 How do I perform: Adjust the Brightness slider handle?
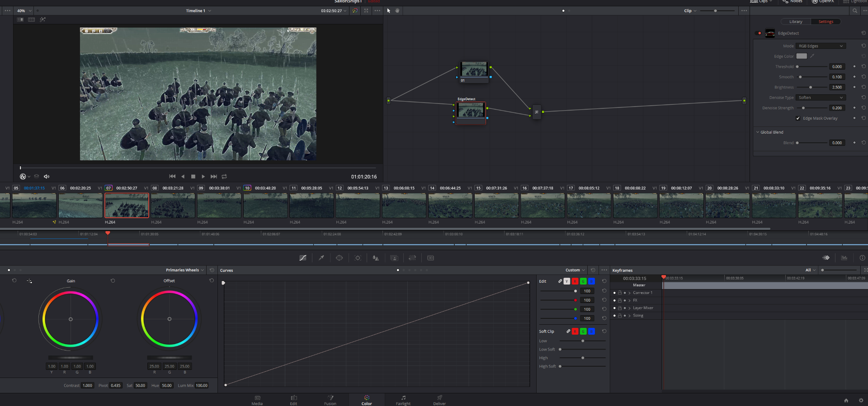811,87
